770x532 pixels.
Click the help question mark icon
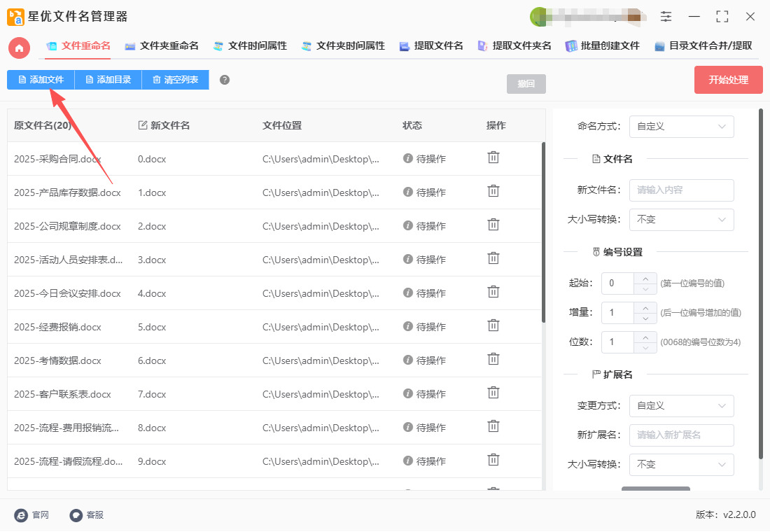coord(225,80)
